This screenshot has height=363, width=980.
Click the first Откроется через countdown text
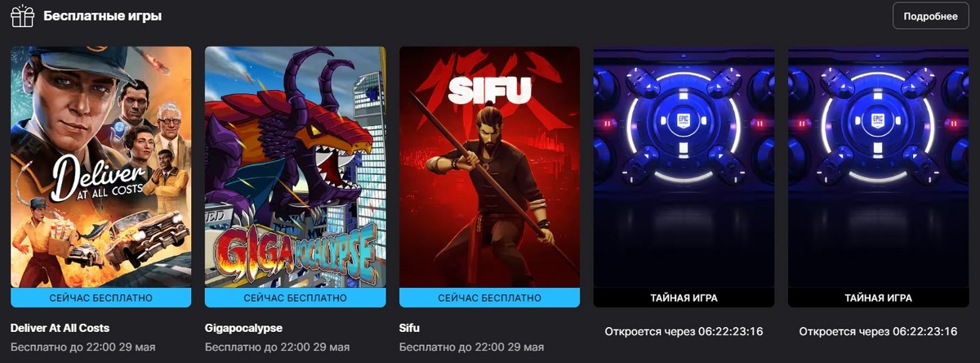pos(684,331)
